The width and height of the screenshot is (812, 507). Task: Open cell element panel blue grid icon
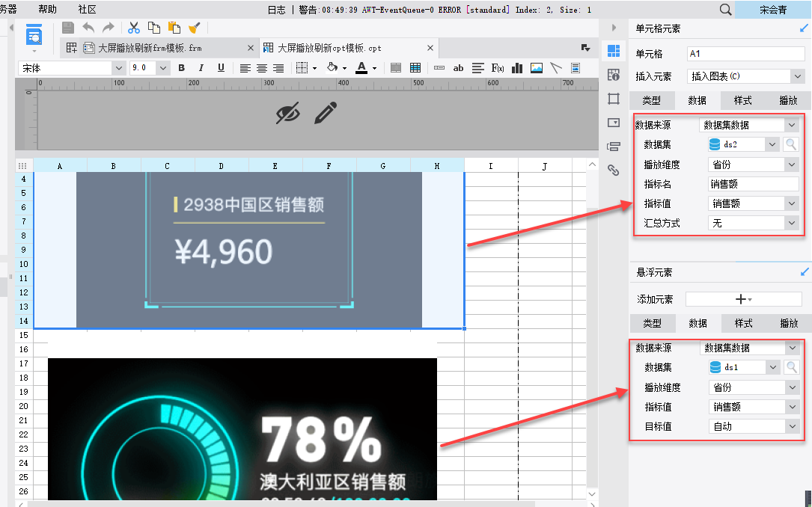614,51
